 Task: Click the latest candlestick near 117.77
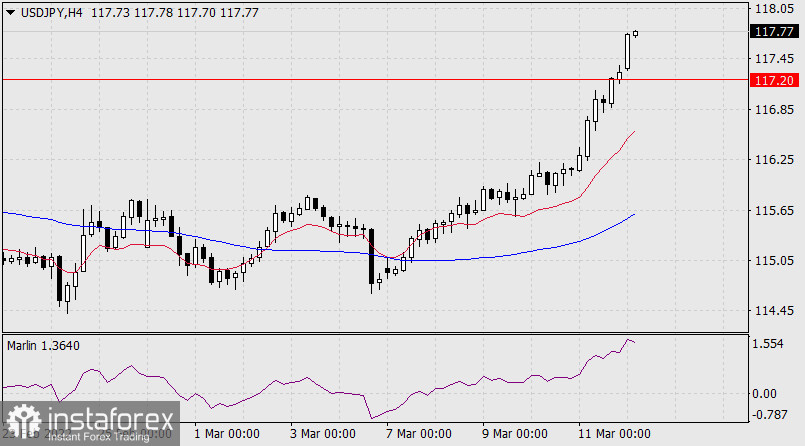click(x=636, y=32)
